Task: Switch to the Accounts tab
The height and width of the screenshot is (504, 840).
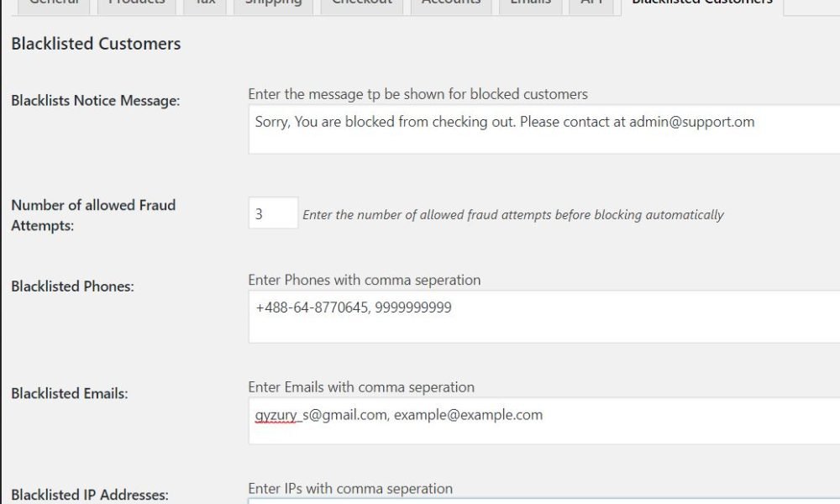Action: (x=451, y=5)
